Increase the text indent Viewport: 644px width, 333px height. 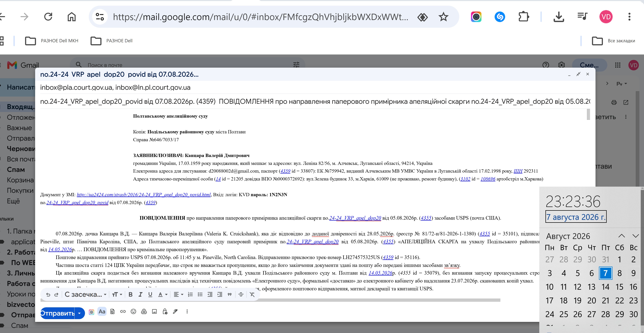(x=220, y=294)
